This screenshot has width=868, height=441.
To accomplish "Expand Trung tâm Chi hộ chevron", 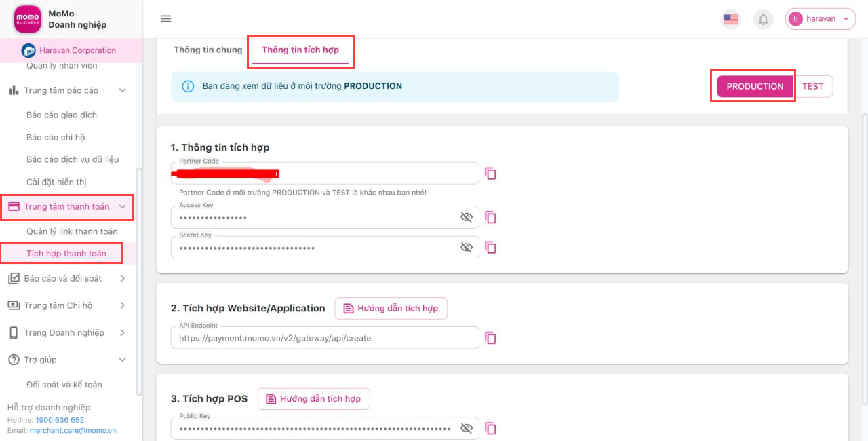I will click(x=123, y=305).
